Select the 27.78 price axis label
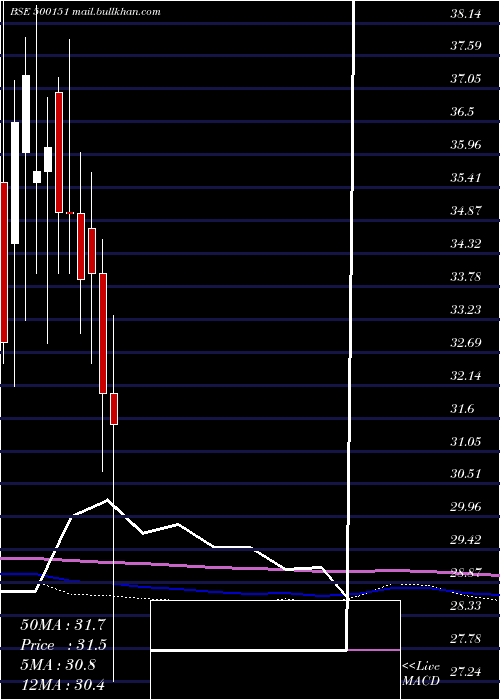Image resolution: width=500 pixels, height=700 pixels. 466,639
